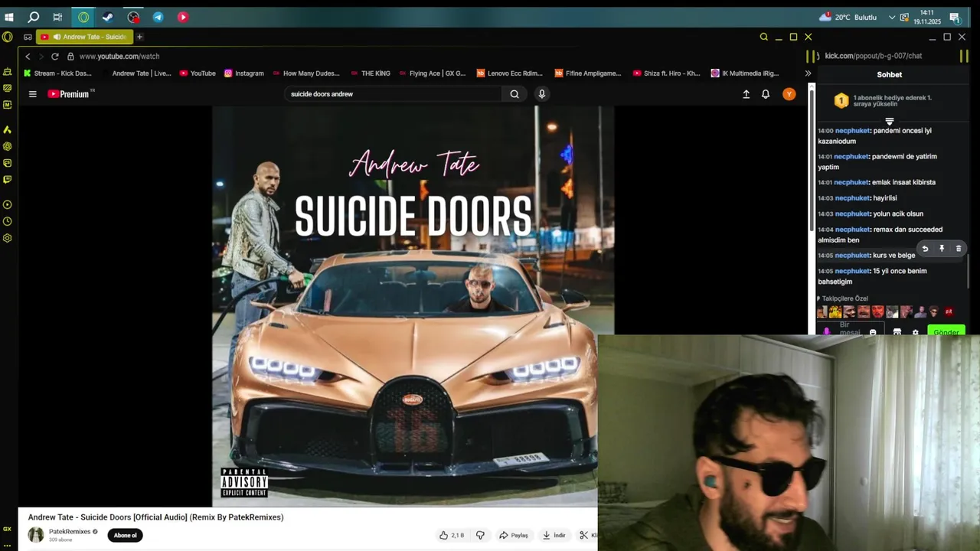
Task: Open a new browser tab
Action: [x=139, y=37]
